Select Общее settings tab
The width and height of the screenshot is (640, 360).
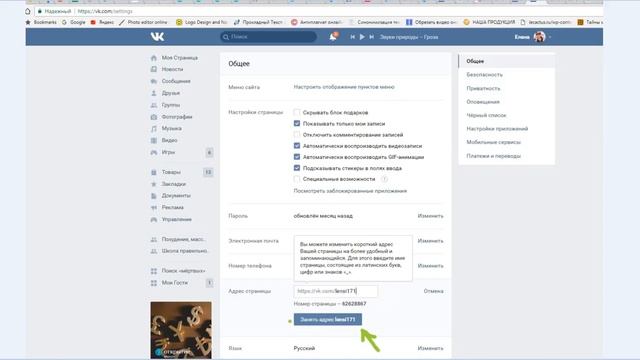click(x=507, y=61)
